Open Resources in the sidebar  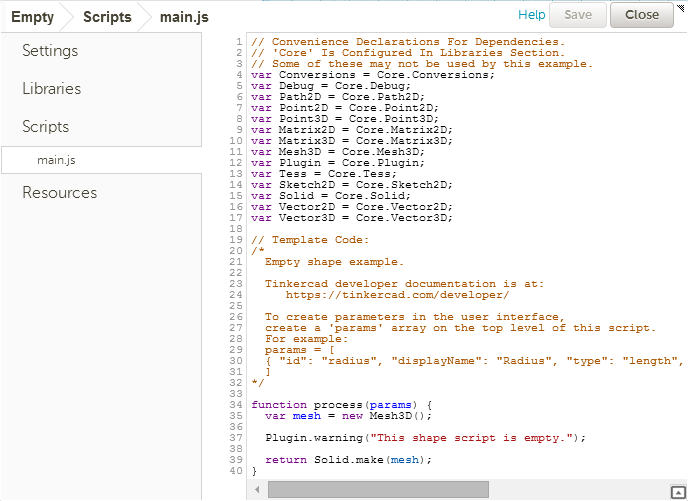click(60, 193)
